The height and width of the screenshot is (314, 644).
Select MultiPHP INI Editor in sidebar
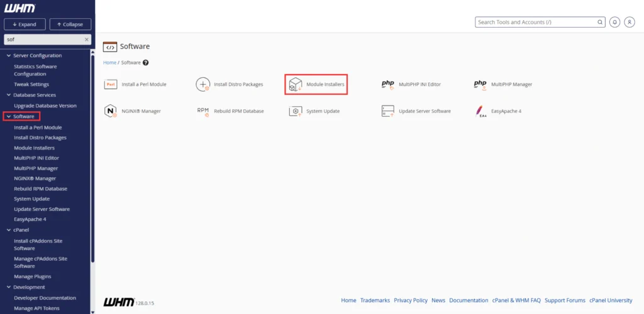[x=36, y=158]
